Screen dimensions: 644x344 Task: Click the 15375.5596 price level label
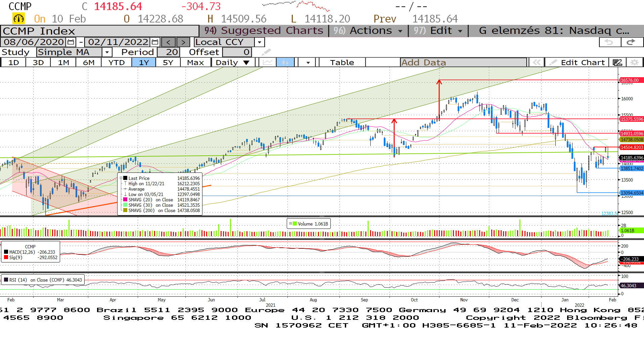631,119
